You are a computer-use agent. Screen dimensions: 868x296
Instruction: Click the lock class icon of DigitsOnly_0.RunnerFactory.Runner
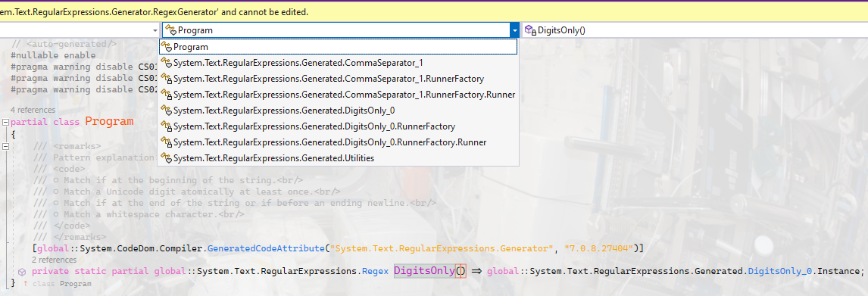[x=166, y=142]
